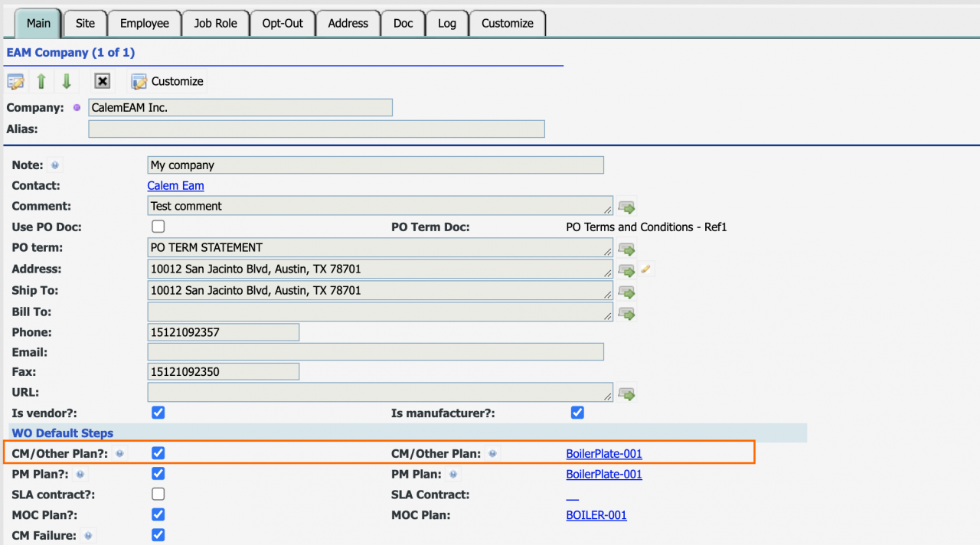
Task: Switch to the Employee tab
Action: click(x=144, y=23)
